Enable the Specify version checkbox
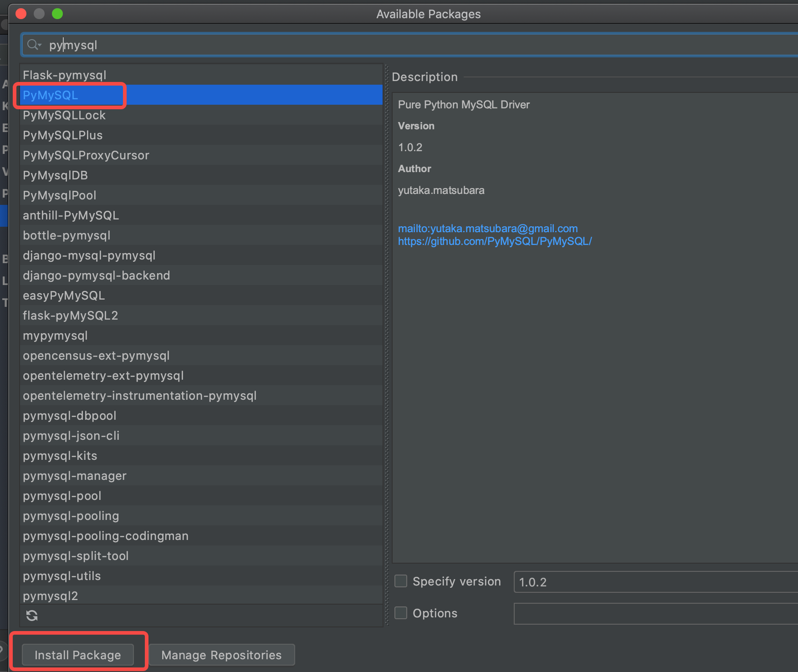Screen dimensions: 798x672 click(401, 581)
